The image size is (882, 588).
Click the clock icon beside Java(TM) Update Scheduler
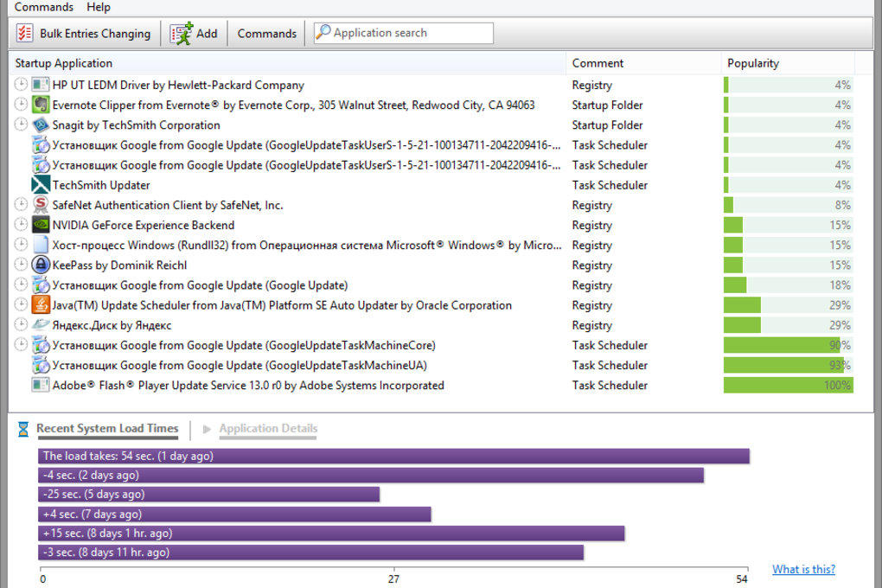[x=21, y=305]
